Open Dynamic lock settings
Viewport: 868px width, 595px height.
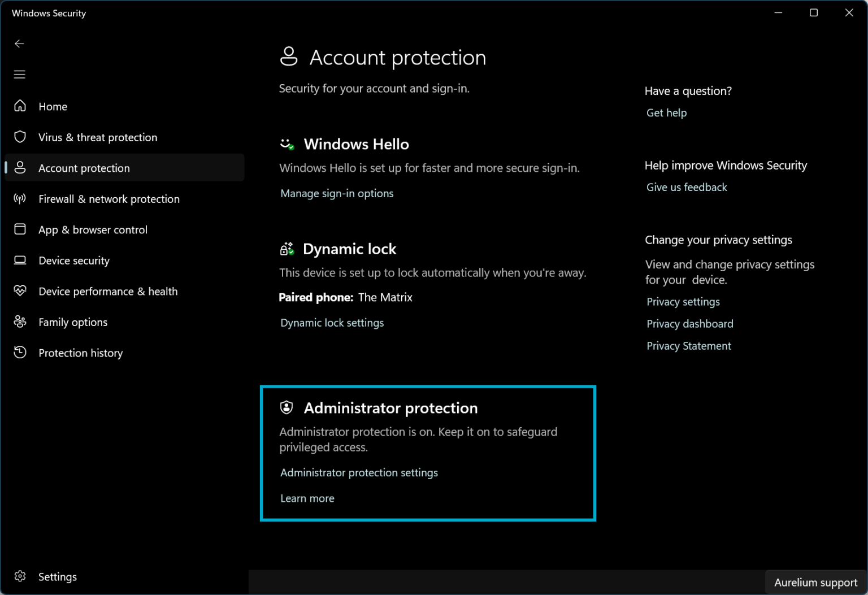pyautogui.click(x=332, y=323)
